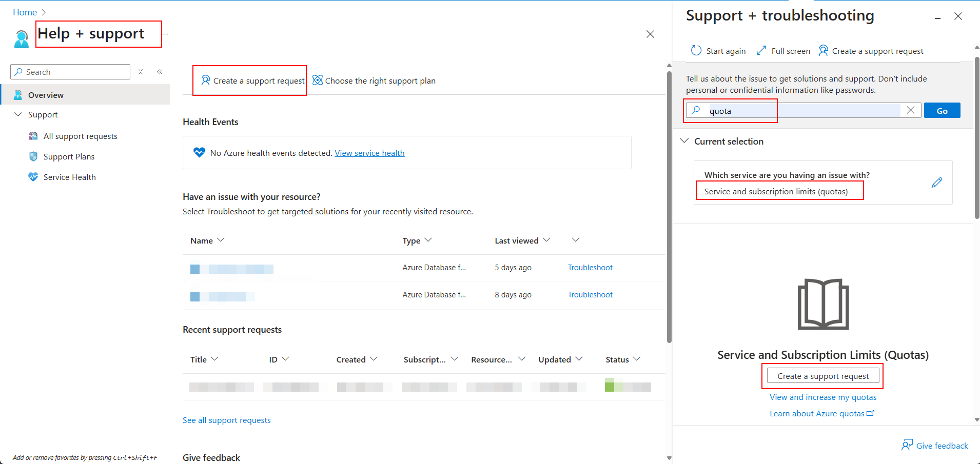Click the Go button

tap(942, 110)
